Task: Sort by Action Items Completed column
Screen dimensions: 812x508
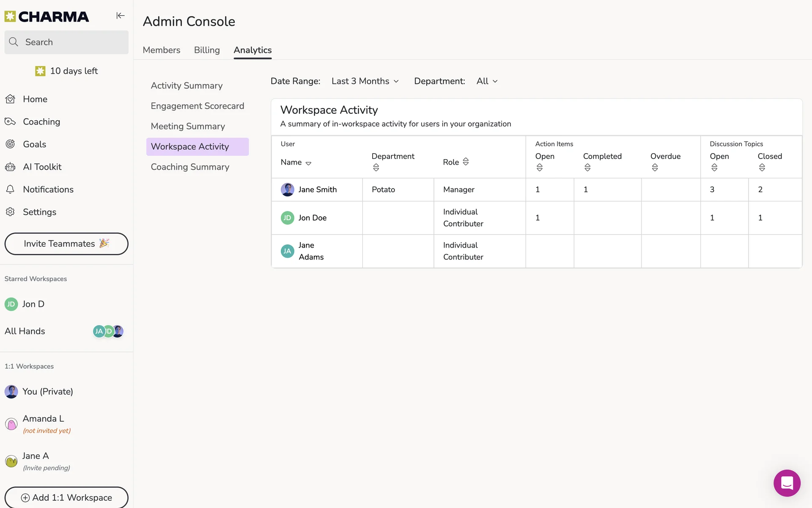Action: [587, 168]
